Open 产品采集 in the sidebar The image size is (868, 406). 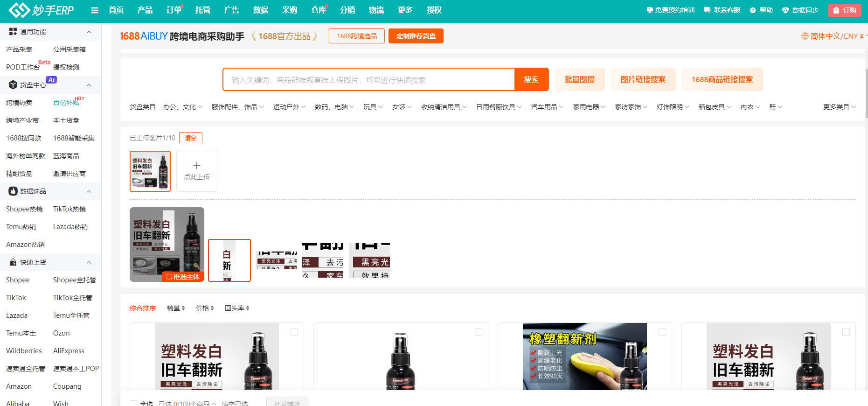coord(19,49)
